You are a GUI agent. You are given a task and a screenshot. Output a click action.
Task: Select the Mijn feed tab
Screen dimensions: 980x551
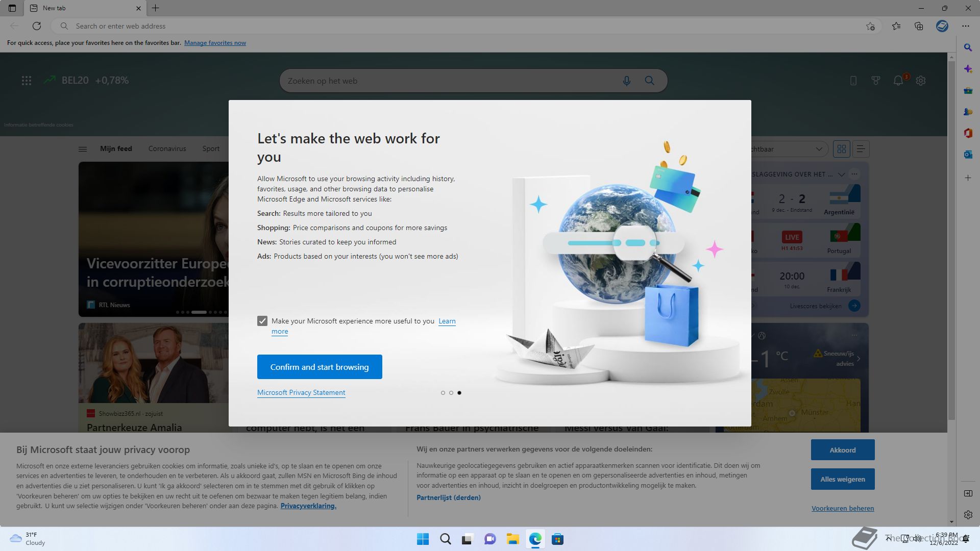coord(116,148)
